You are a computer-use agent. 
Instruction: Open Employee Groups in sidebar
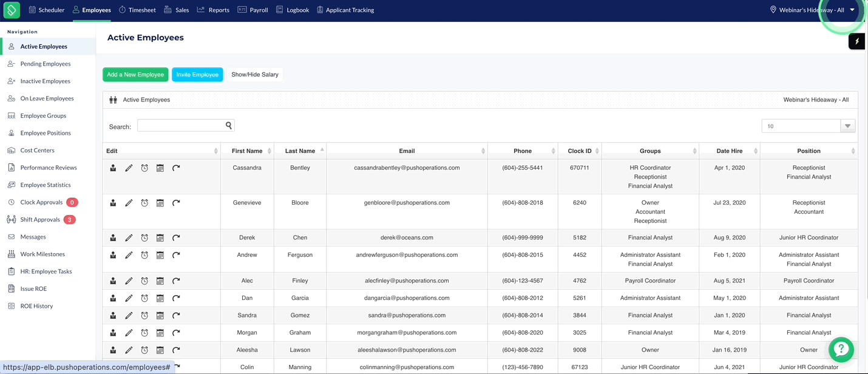[43, 116]
